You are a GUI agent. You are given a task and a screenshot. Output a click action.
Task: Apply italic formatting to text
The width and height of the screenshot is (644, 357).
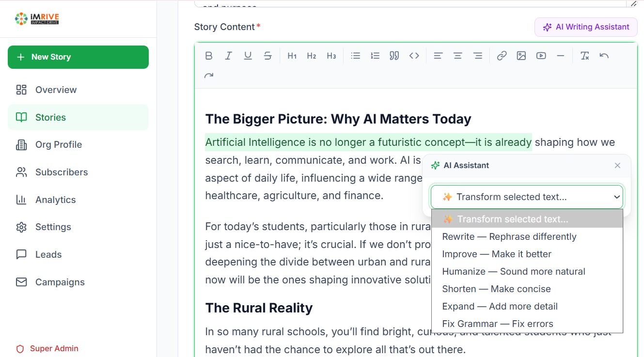click(x=228, y=56)
